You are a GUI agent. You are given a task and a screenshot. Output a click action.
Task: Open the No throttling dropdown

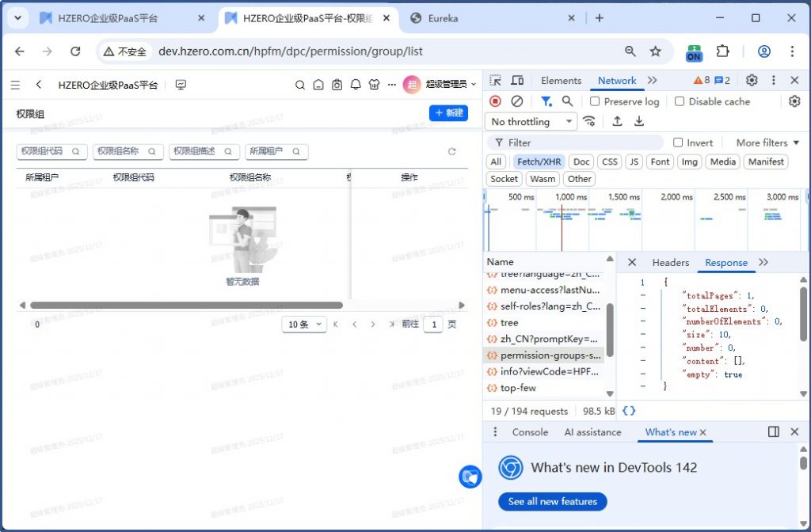point(531,121)
